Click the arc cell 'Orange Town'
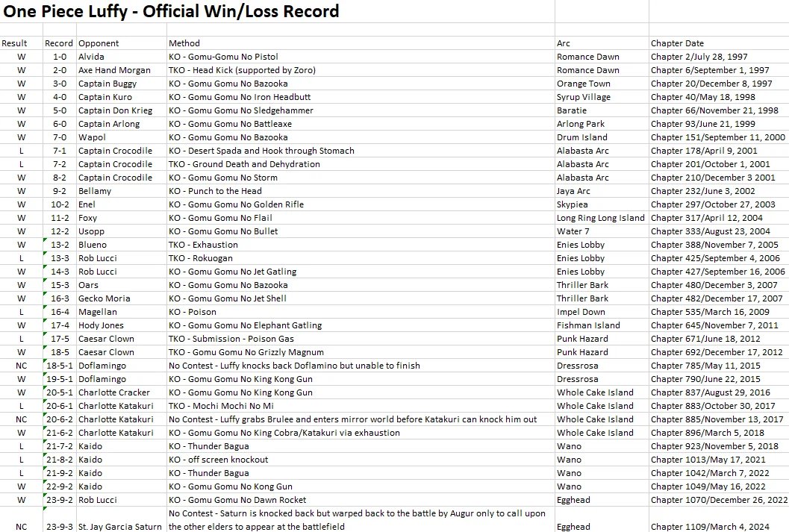The image size is (789, 532). click(602, 84)
